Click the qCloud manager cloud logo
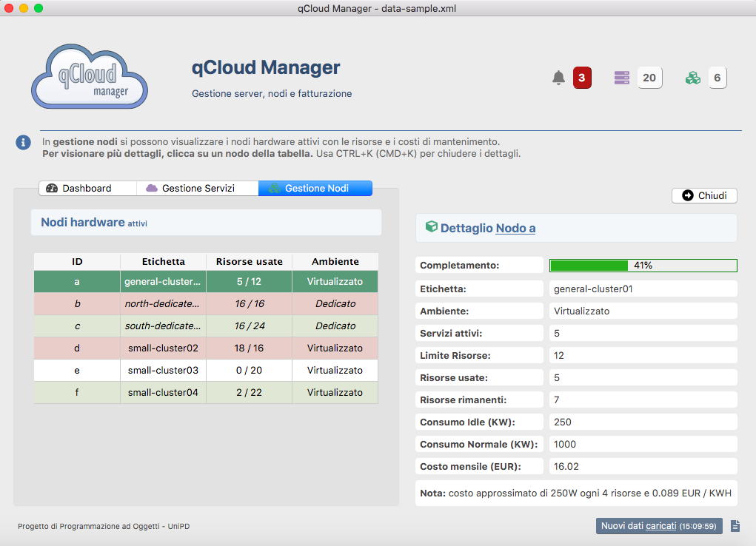Viewport: 756px width, 546px height. [x=90, y=76]
